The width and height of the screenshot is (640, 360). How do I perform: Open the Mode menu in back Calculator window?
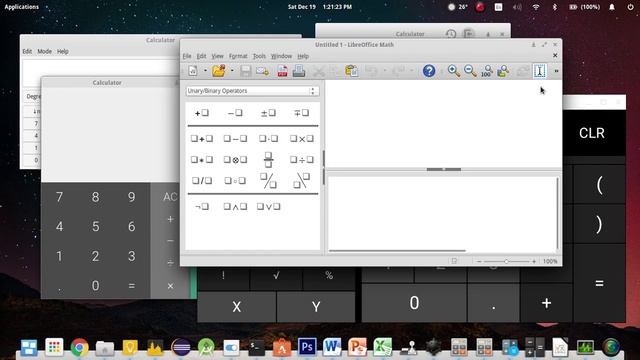[44, 51]
